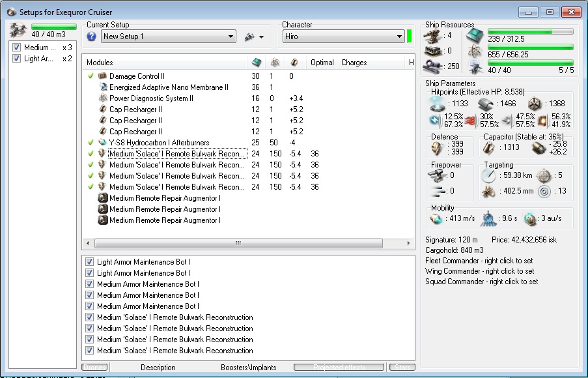
Task: Click the CPU column header icon
Action: [x=257, y=63]
